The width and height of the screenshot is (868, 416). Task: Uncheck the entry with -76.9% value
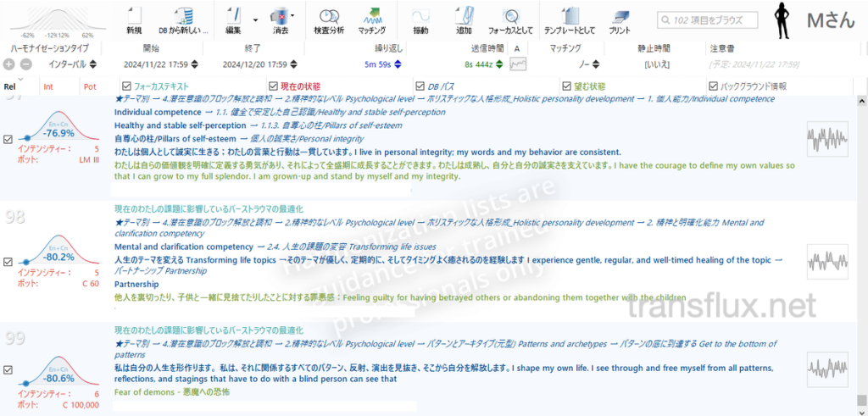point(8,140)
